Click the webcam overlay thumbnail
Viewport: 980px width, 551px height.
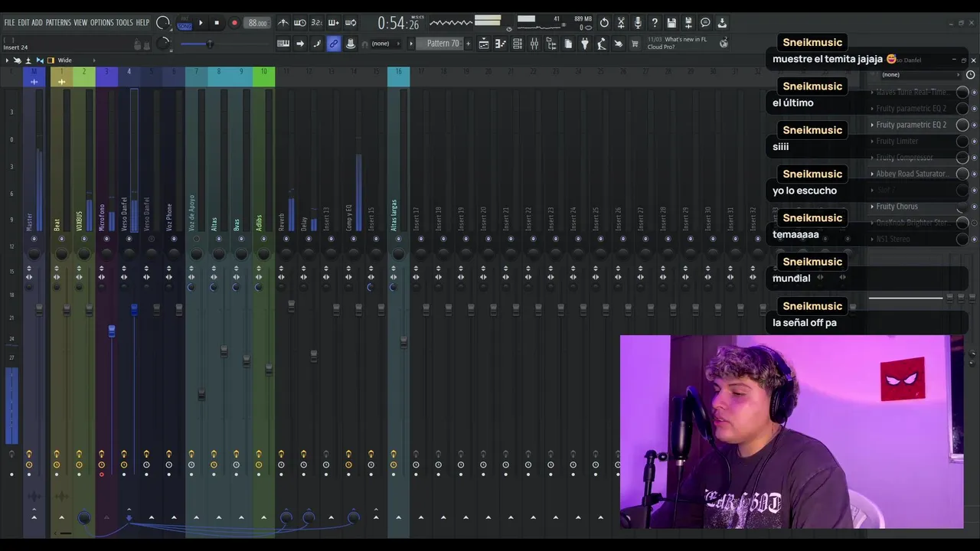click(x=792, y=432)
